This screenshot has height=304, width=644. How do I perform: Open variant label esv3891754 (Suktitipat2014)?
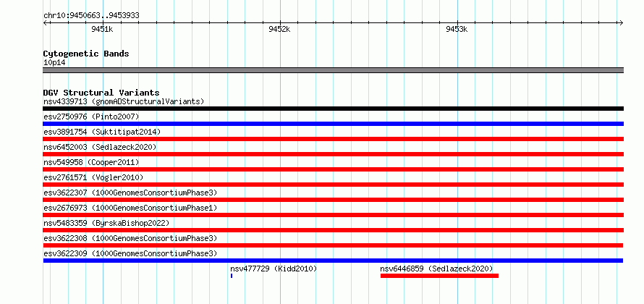(102, 132)
